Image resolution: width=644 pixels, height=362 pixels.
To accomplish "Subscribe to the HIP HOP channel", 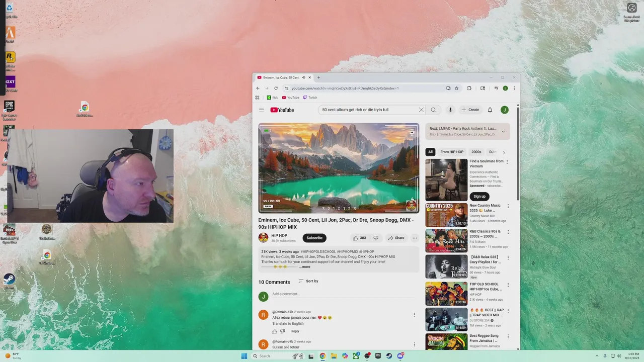I will click(x=314, y=238).
